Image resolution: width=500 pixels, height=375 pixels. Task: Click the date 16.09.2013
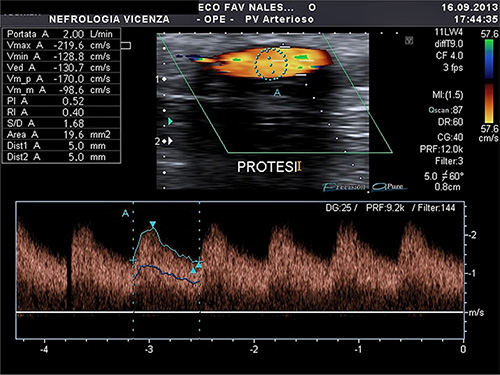click(469, 7)
